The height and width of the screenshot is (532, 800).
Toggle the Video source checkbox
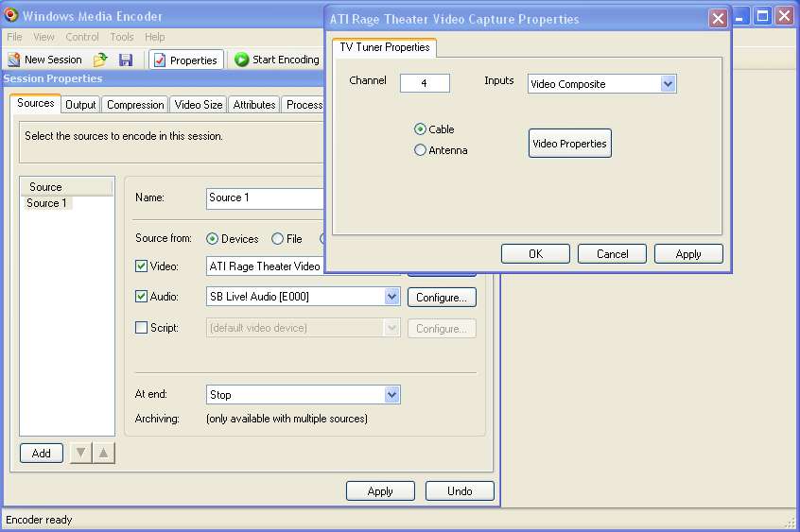click(x=141, y=266)
